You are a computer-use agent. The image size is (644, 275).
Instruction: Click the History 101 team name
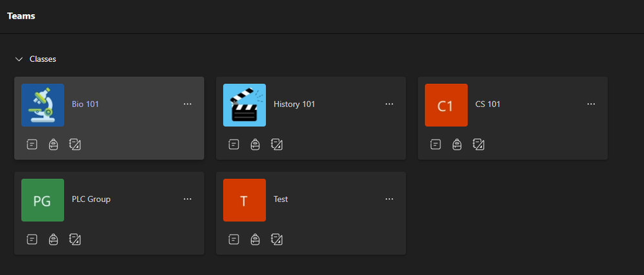294,105
